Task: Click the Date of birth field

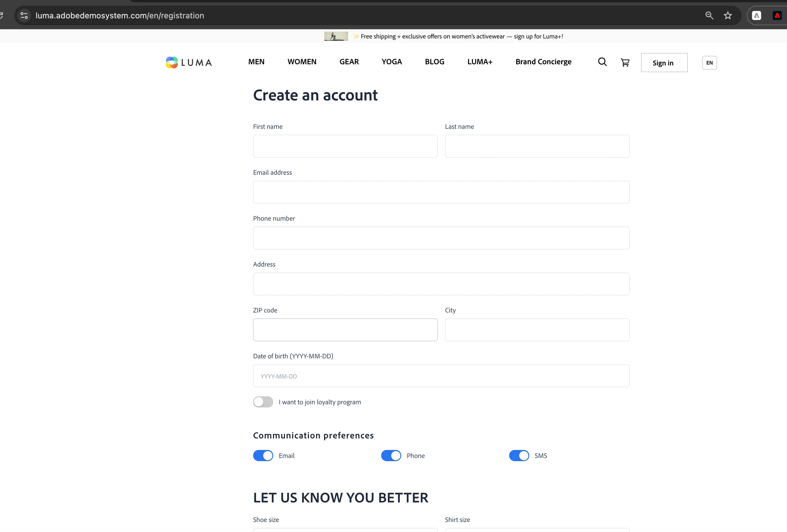Action: click(x=441, y=376)
